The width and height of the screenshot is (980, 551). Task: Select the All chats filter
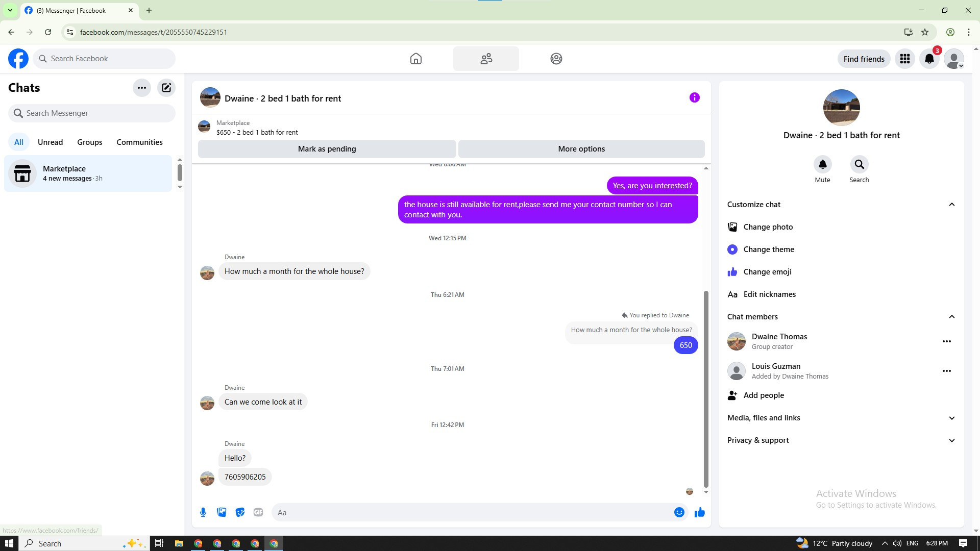click(x=19, y=142)
